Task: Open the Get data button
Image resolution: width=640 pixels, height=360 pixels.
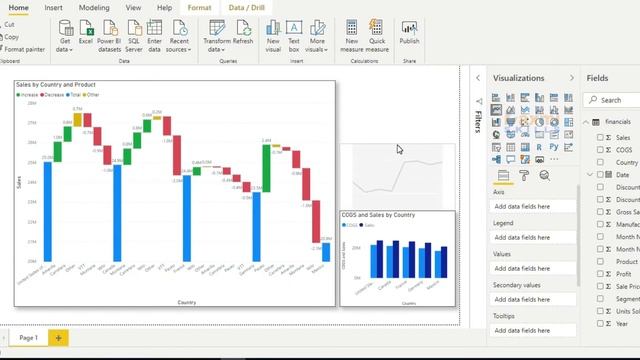Action: point(65,36)
